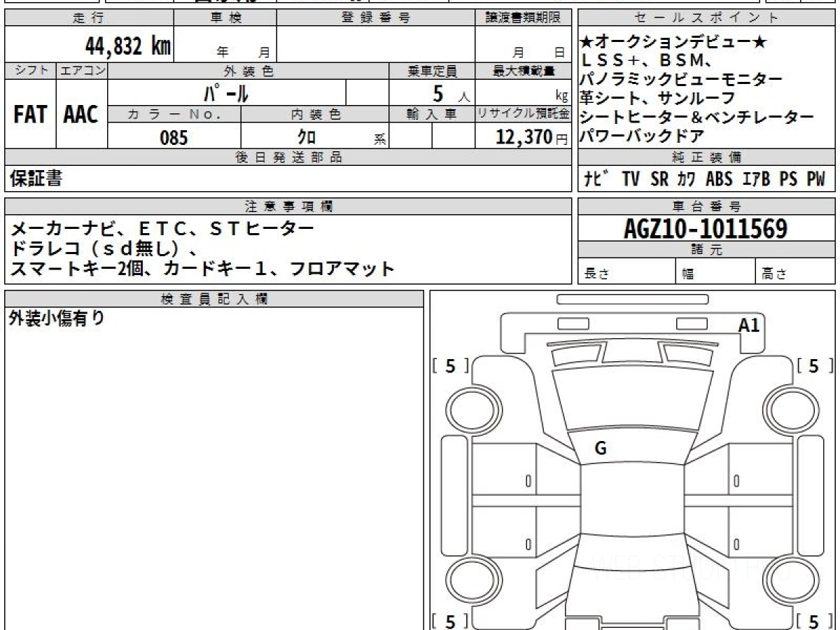
Task: Click the 高さ dimension label
Action: coord(775,274)
